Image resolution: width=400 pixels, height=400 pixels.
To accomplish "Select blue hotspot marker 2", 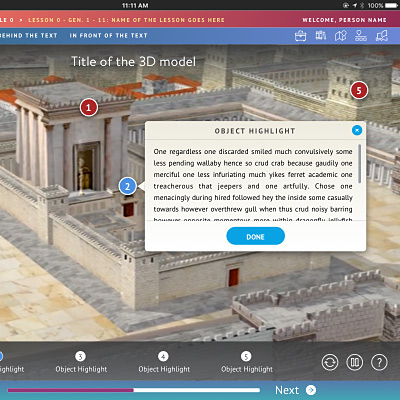I will pyautogui.click(x=127, y=186).
